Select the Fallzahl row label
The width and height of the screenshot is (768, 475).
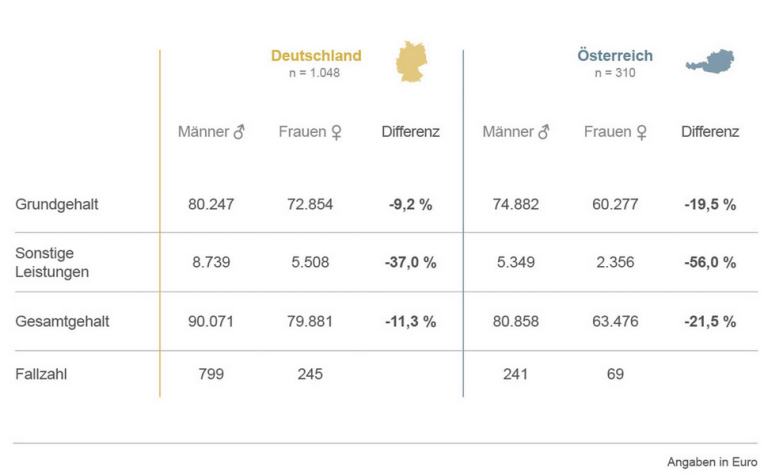pos(45,374)
